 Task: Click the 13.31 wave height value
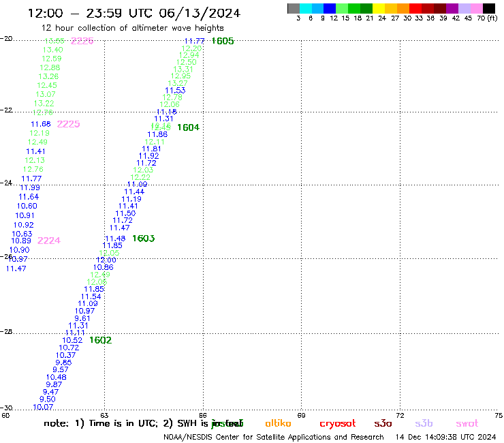click(183, 69)
